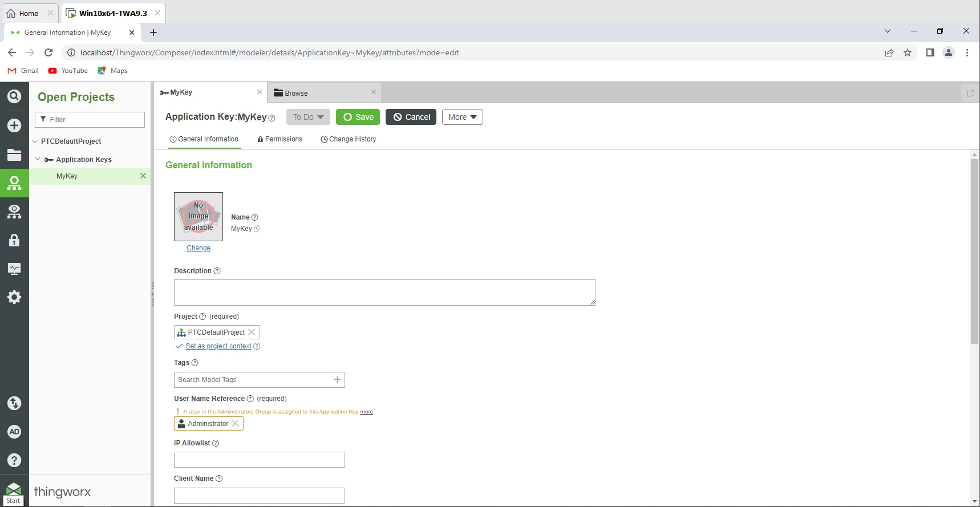
Task: Click the copy icon next to MyKey name
Action: pos(257,229)
